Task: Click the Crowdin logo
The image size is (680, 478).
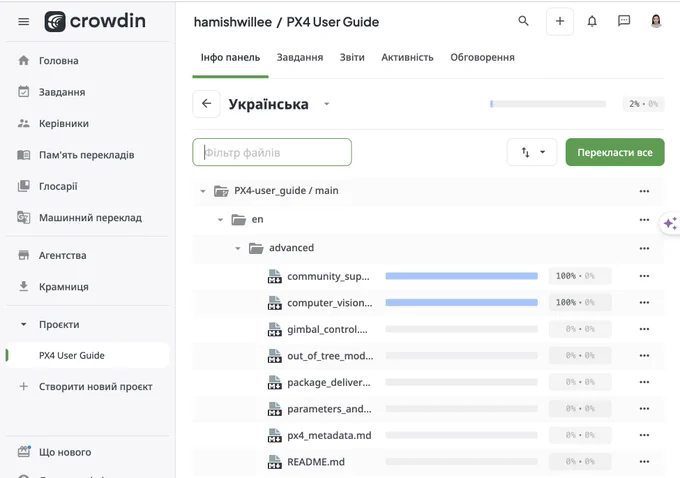Action: click(95, 21)
